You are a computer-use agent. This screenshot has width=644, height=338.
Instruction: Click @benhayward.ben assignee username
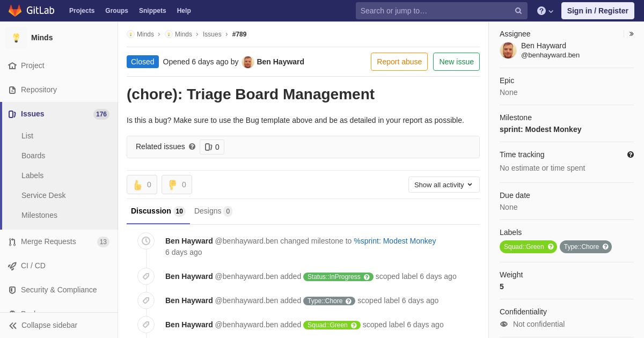pos(550,55)
